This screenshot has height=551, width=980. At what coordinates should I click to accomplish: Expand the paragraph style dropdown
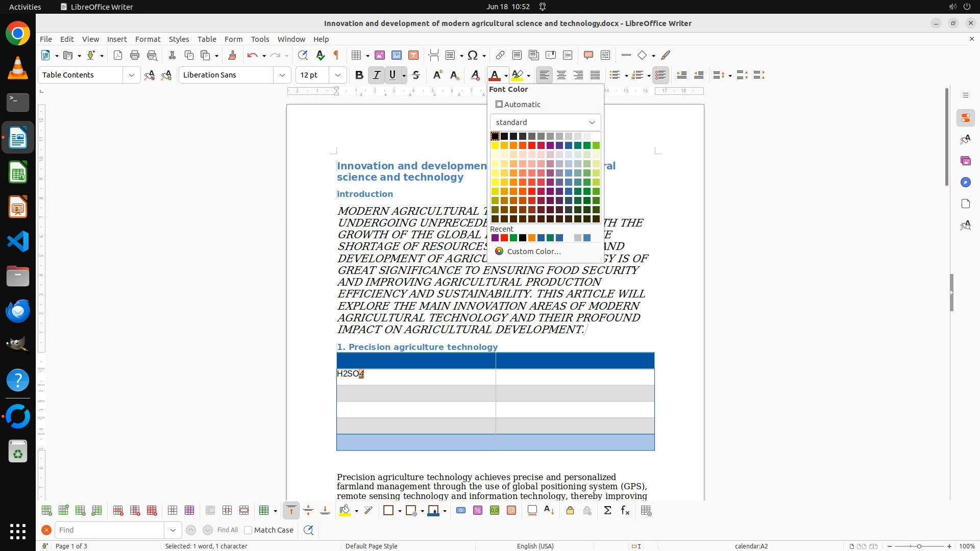[131, 75]
